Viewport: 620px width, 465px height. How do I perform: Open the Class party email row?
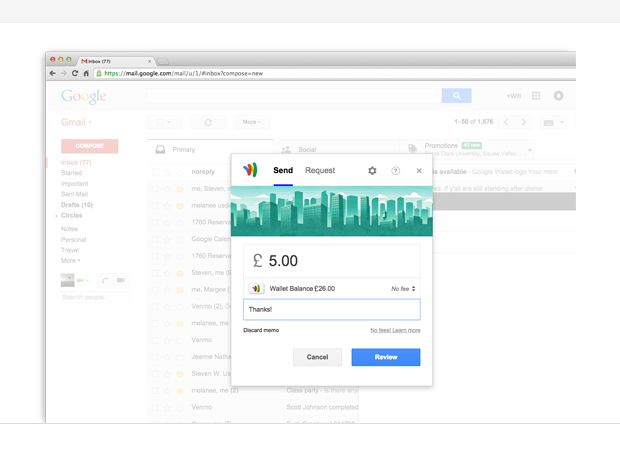(x=253, y=390)
